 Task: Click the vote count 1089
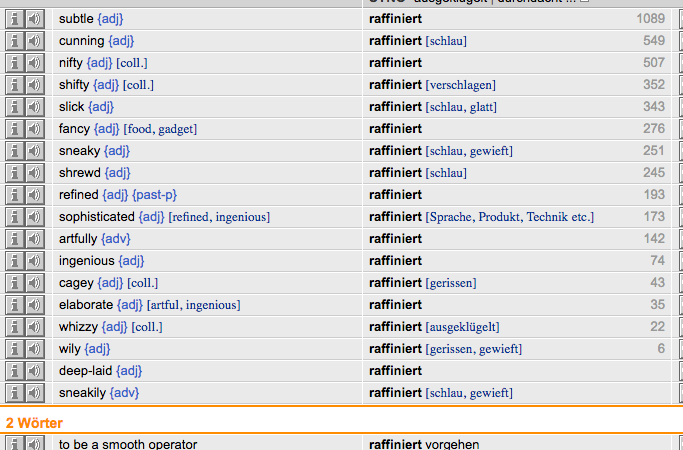651,19
